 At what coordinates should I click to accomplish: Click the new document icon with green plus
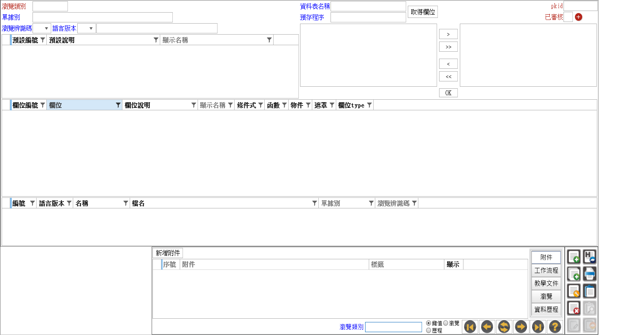[x=574, y=257]
